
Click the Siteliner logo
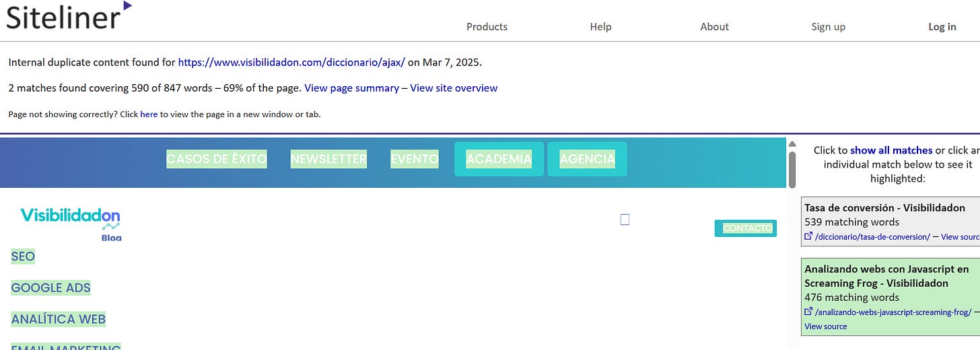(x=69, y=15)
